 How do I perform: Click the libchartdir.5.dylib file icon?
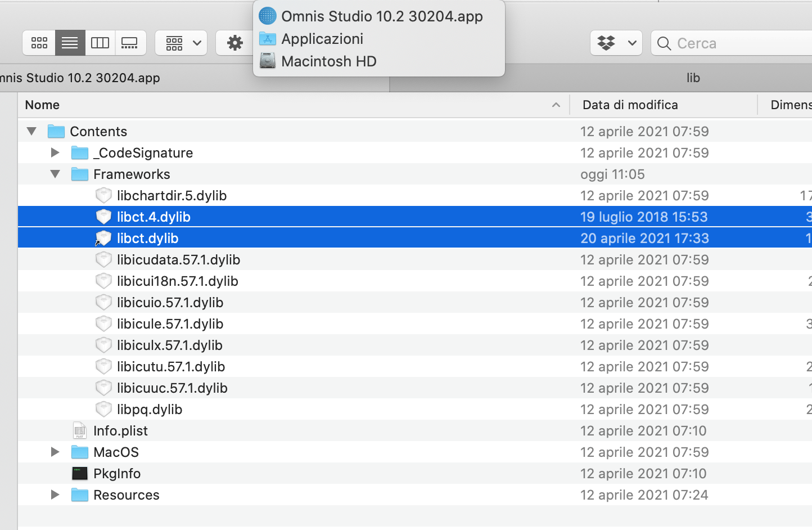pyautogui.click(x=103, y=195)
